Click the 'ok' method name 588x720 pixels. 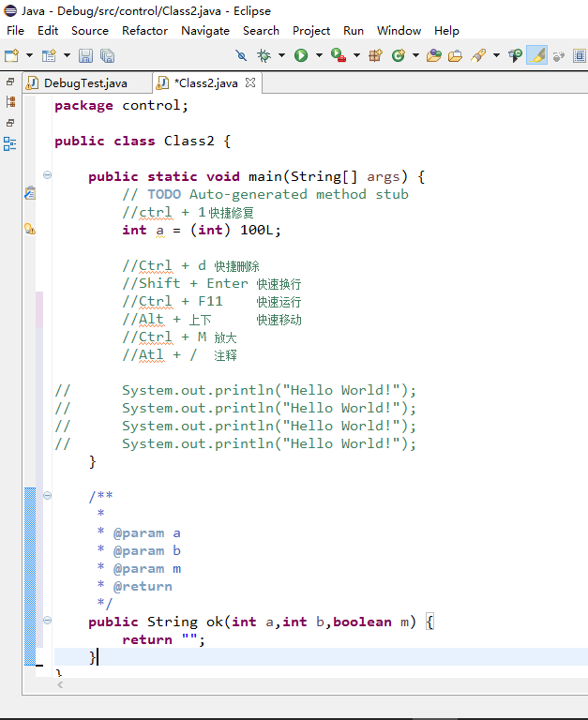tap(215, 622)
